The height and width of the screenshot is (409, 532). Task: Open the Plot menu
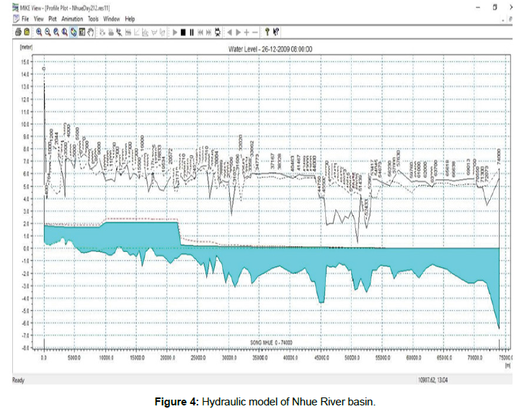[x=53, y=19]
